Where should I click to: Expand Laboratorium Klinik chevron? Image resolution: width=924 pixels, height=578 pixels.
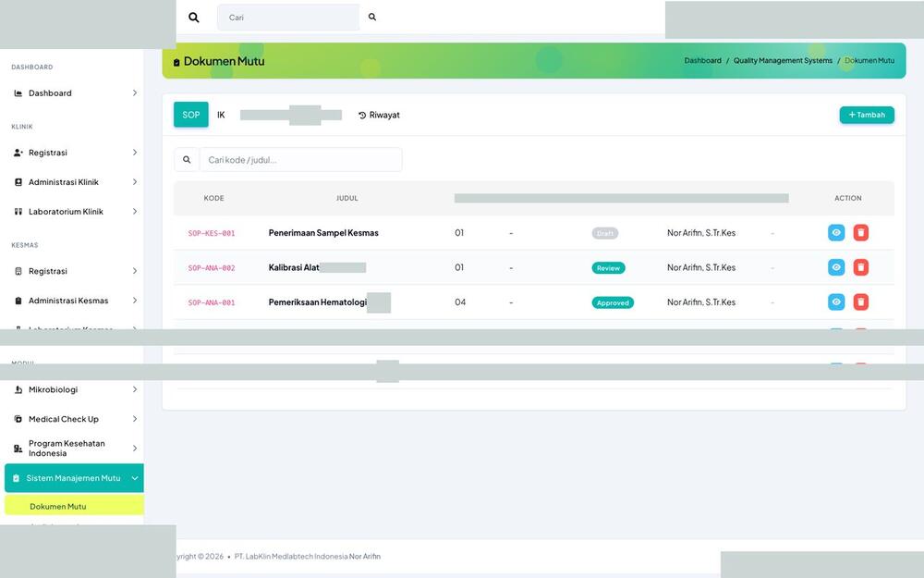(x=134, y=212)
